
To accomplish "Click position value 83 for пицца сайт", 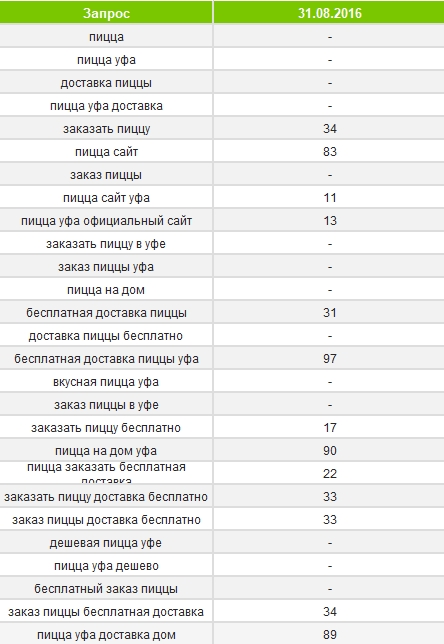I will [330, 152].
